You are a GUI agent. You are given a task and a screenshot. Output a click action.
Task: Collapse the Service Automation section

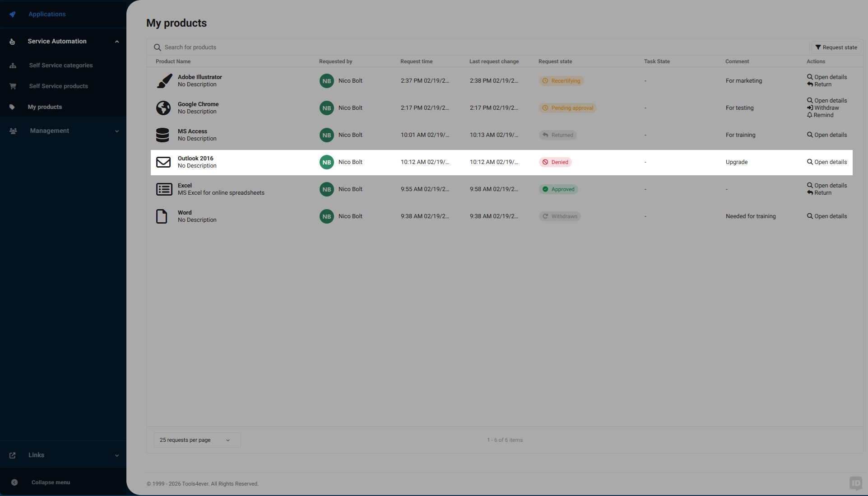[117, 41]
